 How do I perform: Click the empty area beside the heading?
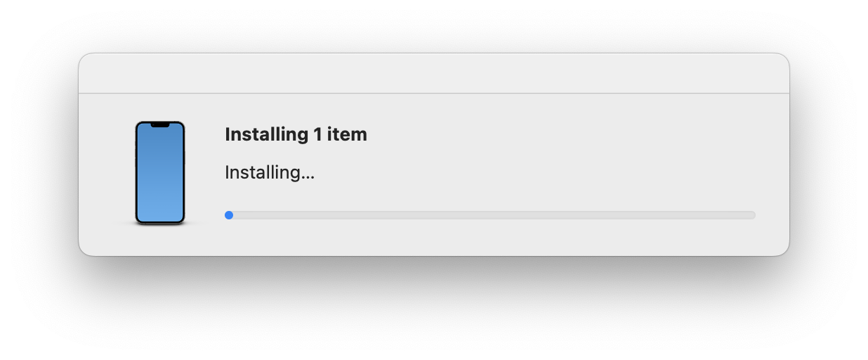click(562, 134)
